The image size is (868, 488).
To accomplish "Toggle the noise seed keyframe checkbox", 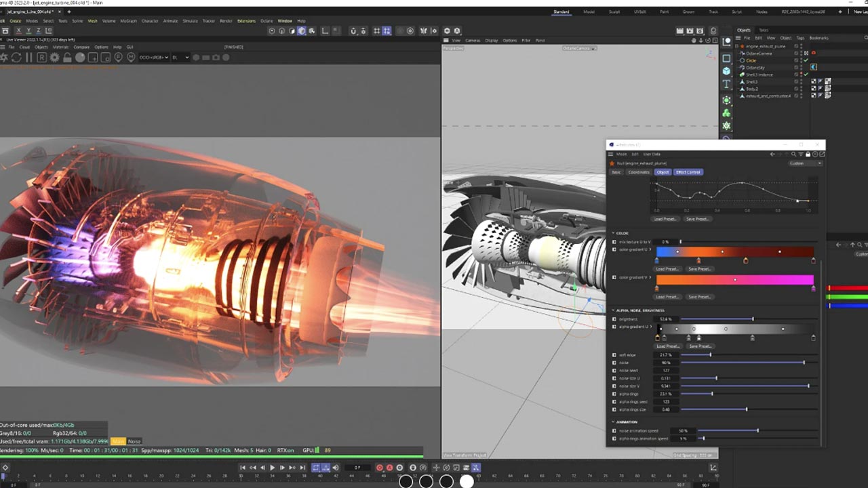I will (x=614, y=371).
